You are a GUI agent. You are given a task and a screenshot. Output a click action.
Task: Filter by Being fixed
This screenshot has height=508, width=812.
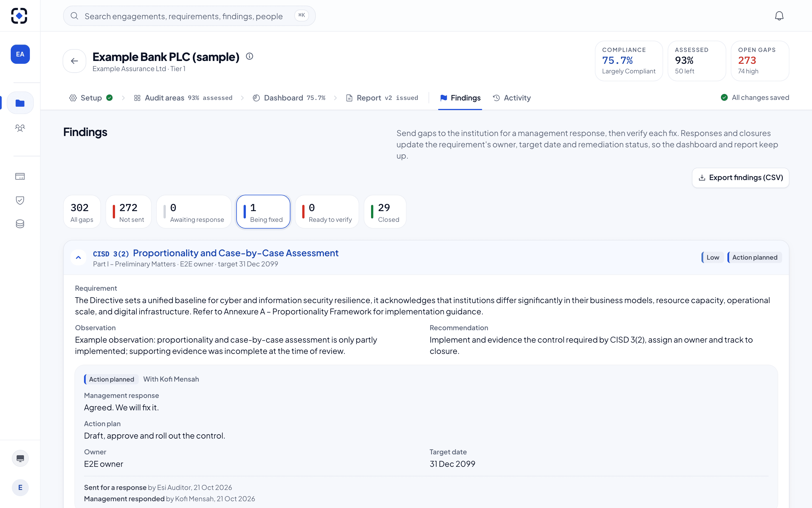point(263,212)
